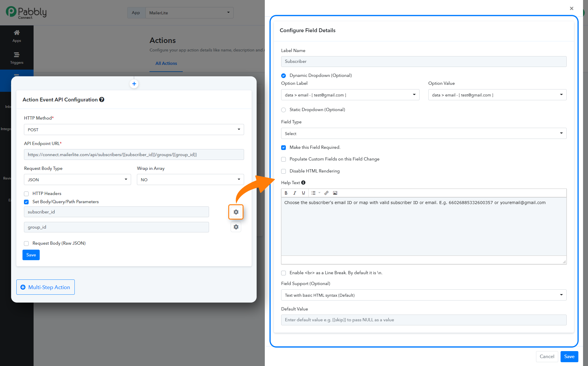Open the Wrap in Array dropdown
The width and height of the screenshot is (588, 366).
190,179
